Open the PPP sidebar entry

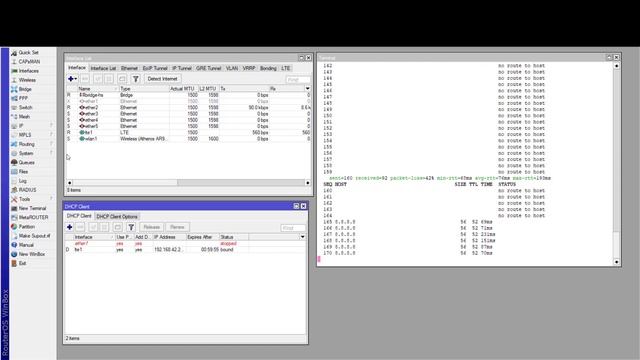[x=23, y=98]
